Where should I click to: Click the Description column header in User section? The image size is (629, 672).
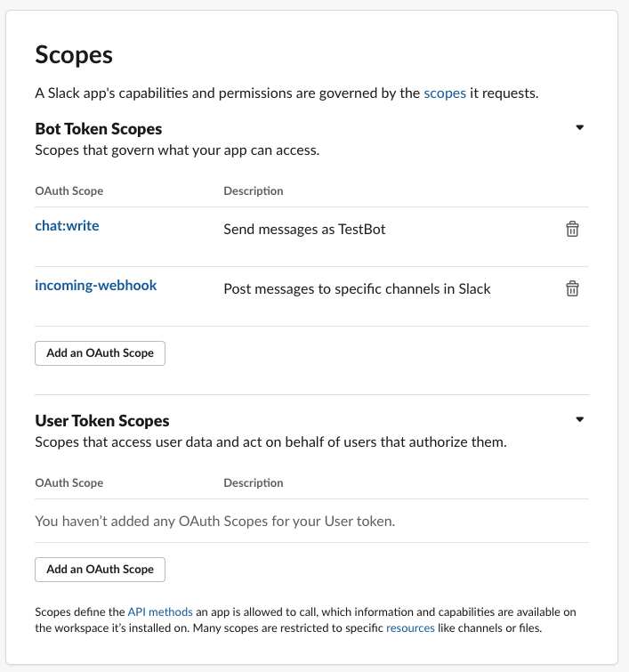pos(254,482)
